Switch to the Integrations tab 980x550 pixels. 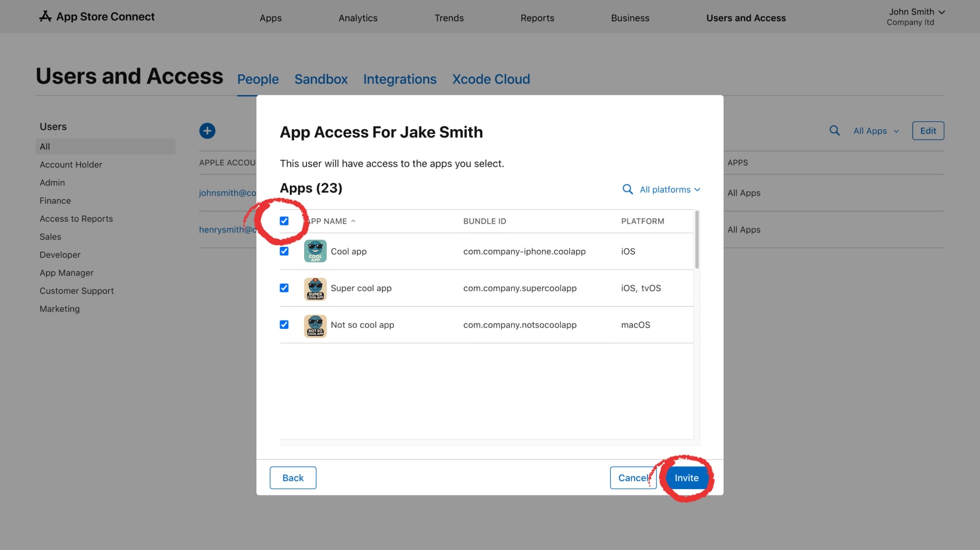tap(400, 79)
